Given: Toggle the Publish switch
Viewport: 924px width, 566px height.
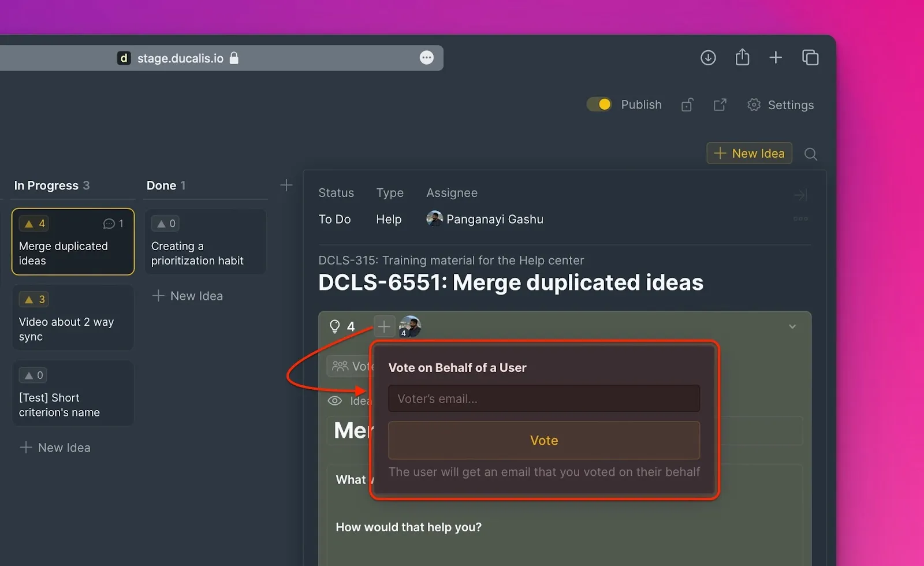Looking at the screenshot, I should (x=599, y=105).
